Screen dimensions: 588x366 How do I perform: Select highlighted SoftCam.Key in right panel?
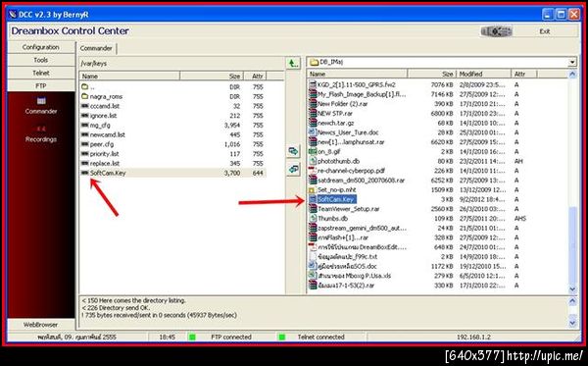pyautogui.click(x=336, y=199)
